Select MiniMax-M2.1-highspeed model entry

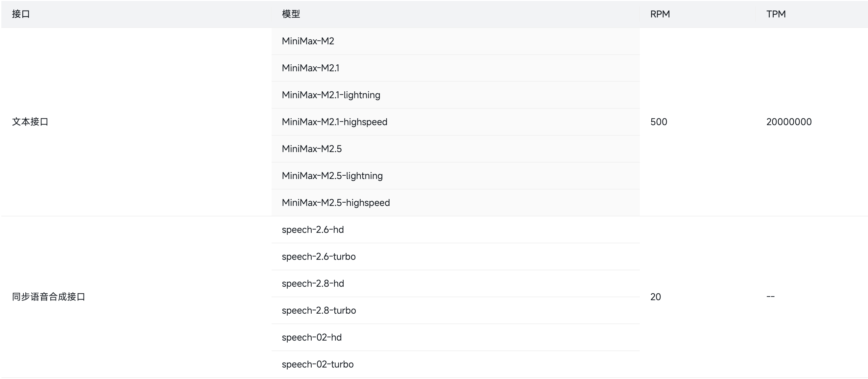[455, 122]
